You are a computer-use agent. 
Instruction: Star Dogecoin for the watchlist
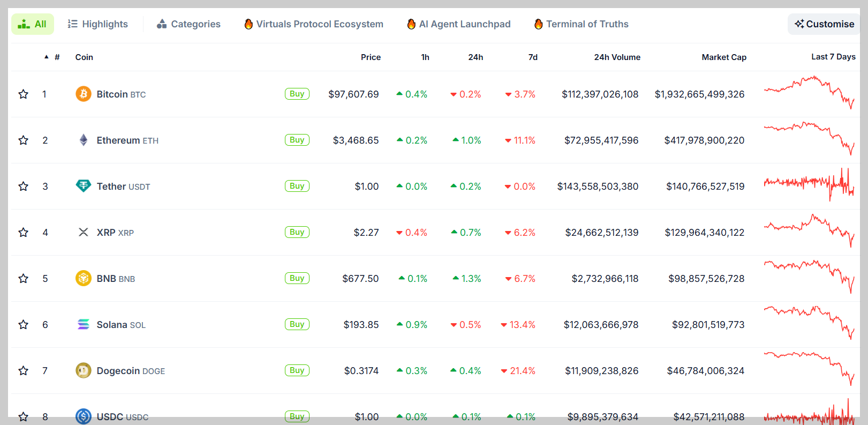24,371
